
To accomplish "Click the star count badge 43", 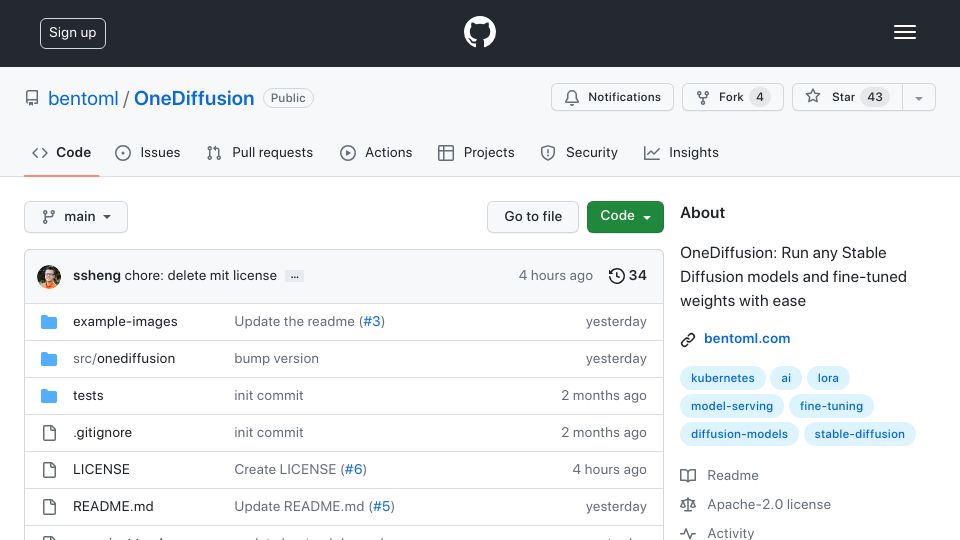I will point(875,97).
